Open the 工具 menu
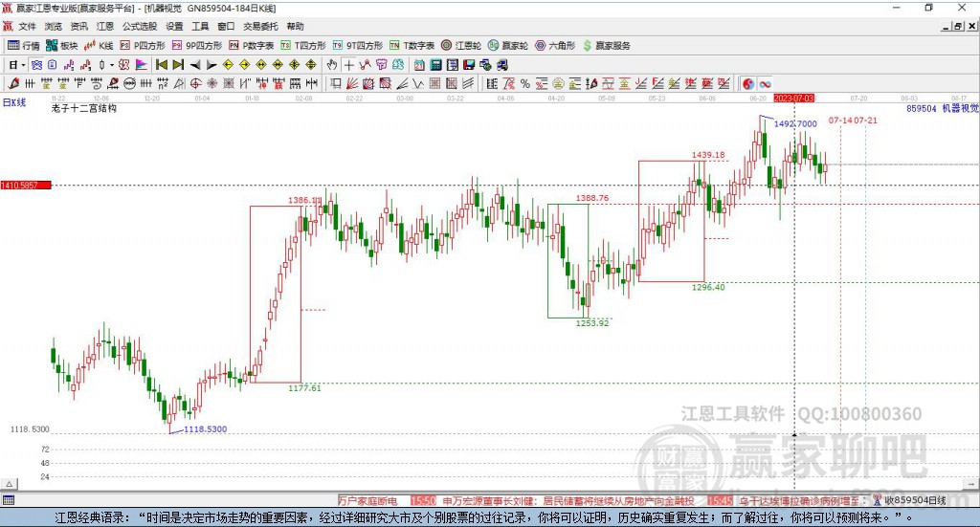 point(200,26)
